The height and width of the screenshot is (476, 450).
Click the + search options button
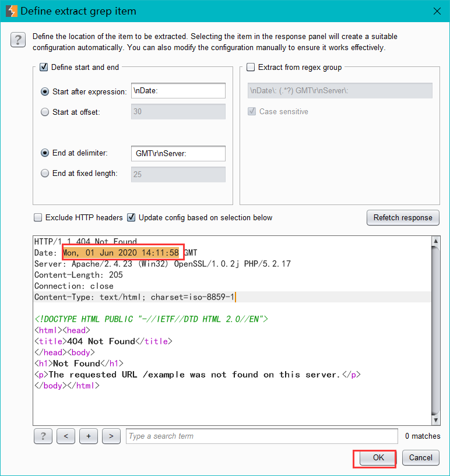click(x=89, y=436)
